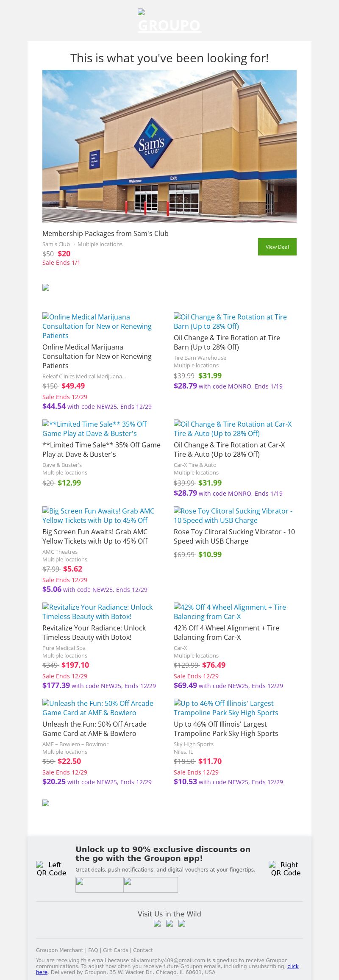Open the Sam's Club storefront photo
The image size is (339, 980).
tap(169, 146)
